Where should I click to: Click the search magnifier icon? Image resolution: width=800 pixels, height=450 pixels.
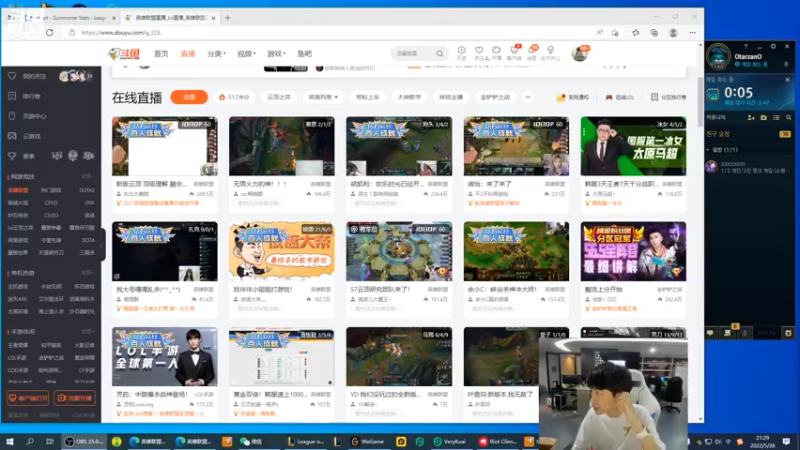coord(440,54)
